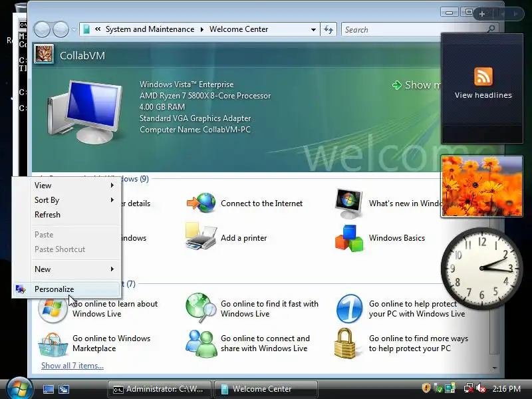Screen dimensions: 532x399
Task: Click the Show more details link
Action: click(x=418, y=85)
